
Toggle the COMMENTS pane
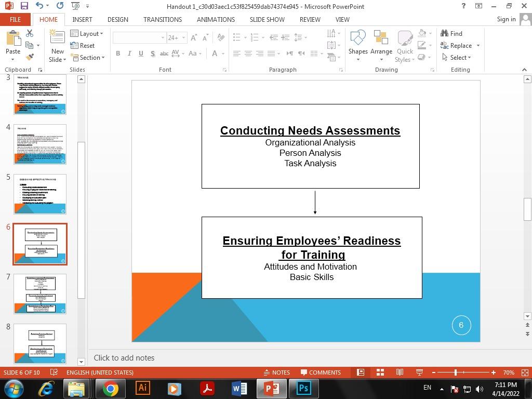[321, 373]
